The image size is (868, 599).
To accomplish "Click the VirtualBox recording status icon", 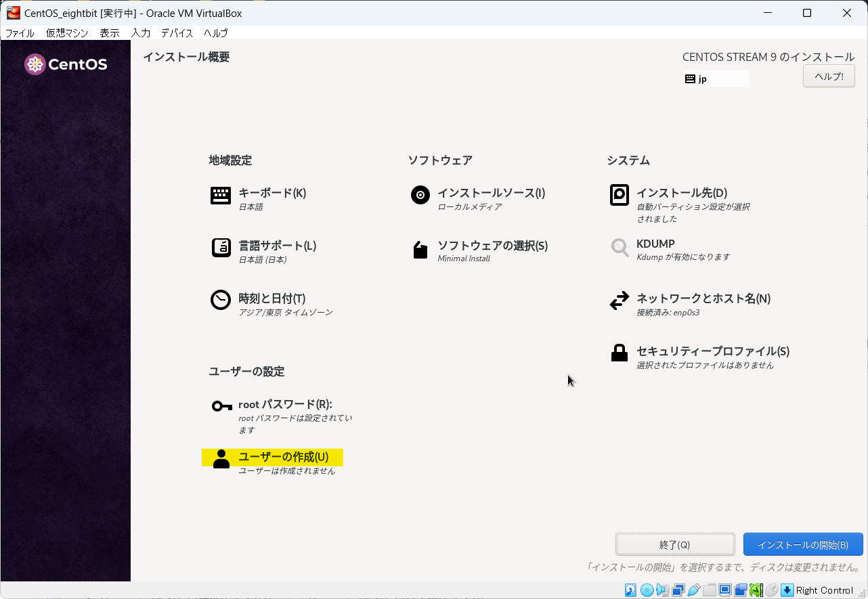I will click(740, 590).
